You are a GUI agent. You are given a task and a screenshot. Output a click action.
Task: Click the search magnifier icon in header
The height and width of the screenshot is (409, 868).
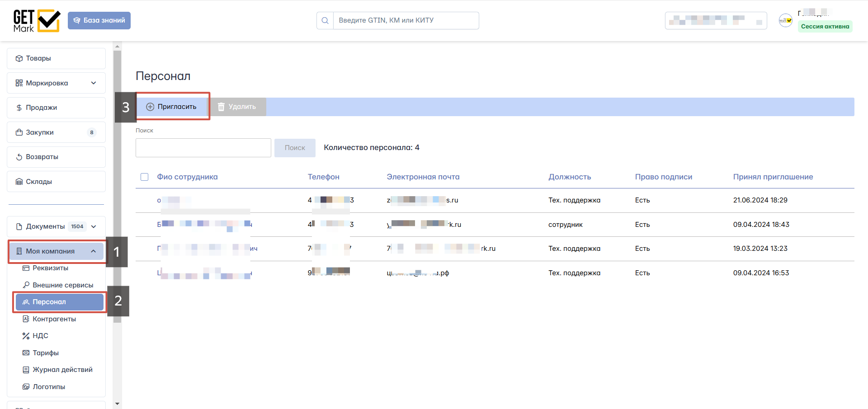coord(325,20)
